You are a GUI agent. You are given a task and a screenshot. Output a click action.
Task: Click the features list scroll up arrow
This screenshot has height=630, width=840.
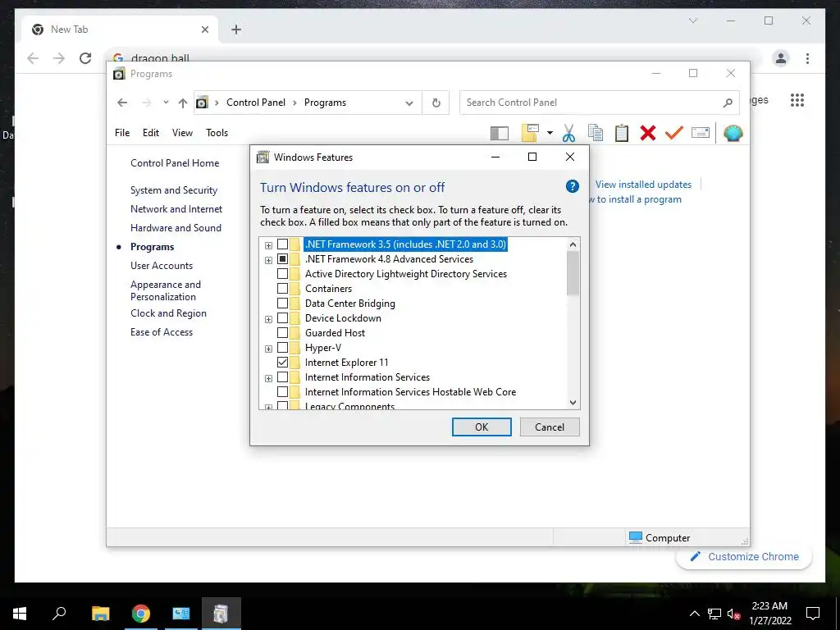(x=573, y=244)
